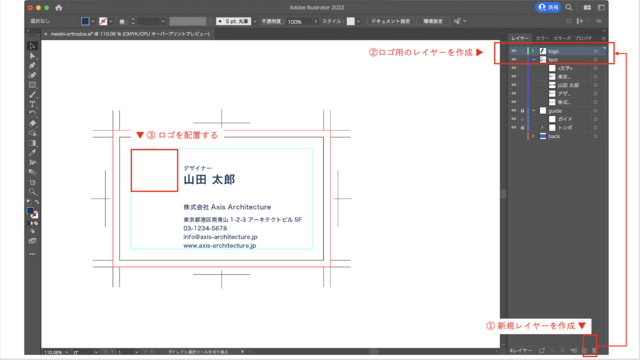Click the fill color swatch in control bar
640x360 pixels.
85,21
